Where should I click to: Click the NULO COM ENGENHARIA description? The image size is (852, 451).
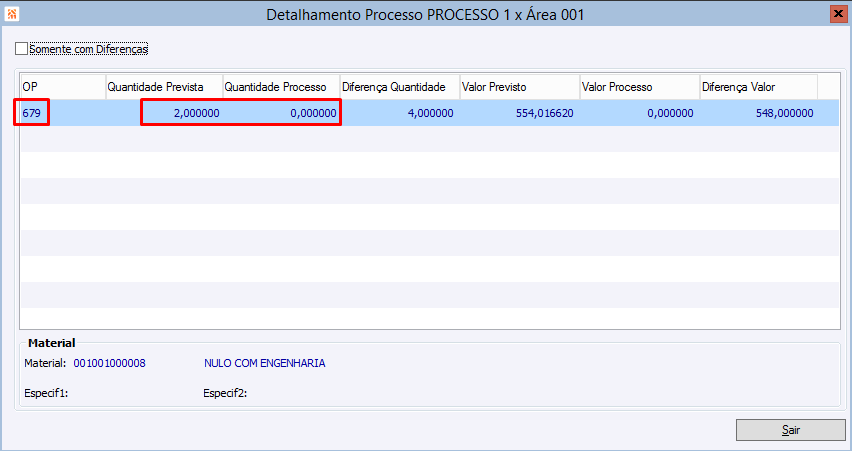click(265, 363)
